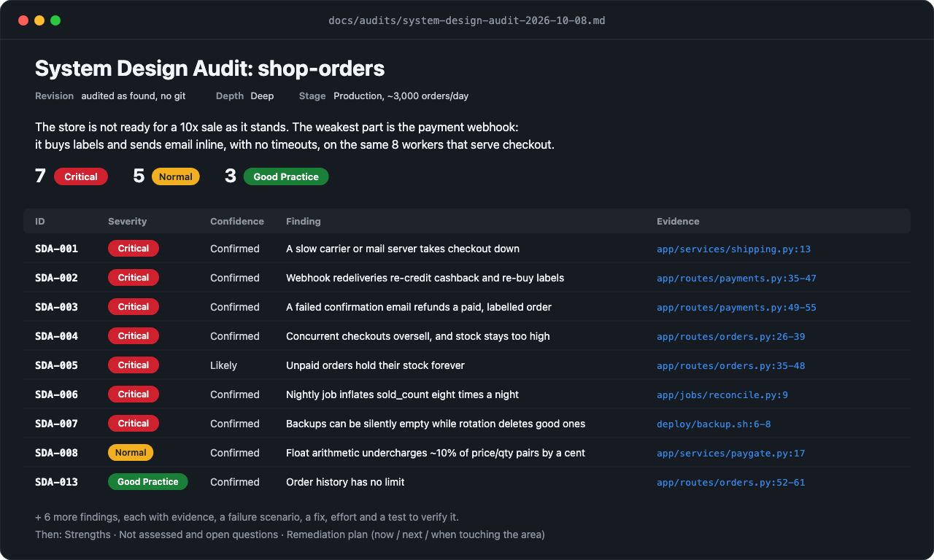Click finding 'A failed confirmation email refunds a paid, labelled order'
The image size is (934, 560).
click(x=419, y=307)
